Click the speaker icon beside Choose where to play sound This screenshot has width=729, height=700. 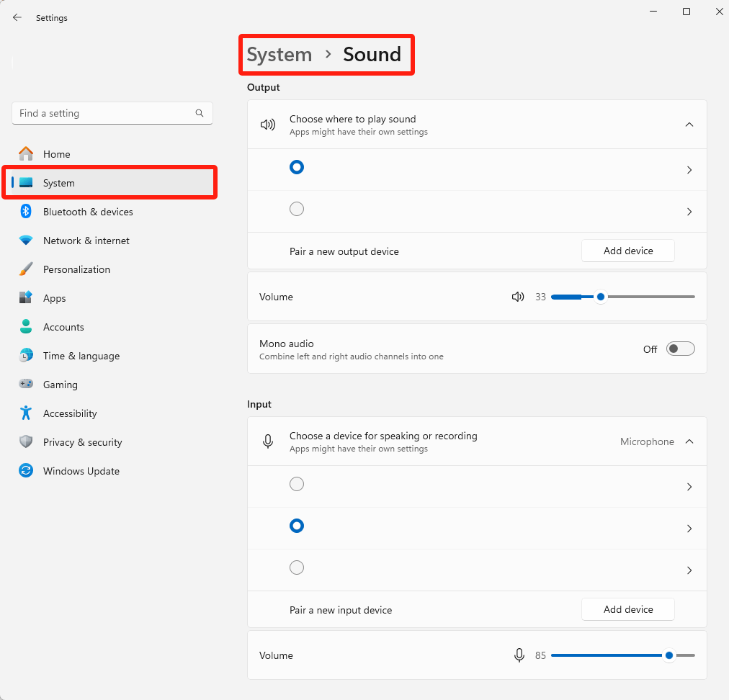(x=268, y=125)
